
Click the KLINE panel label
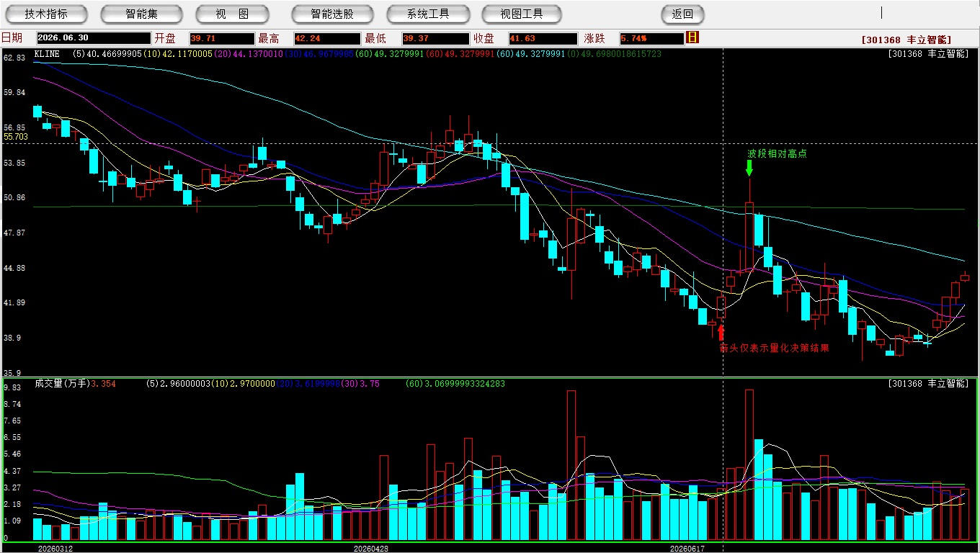coord(47,54)
